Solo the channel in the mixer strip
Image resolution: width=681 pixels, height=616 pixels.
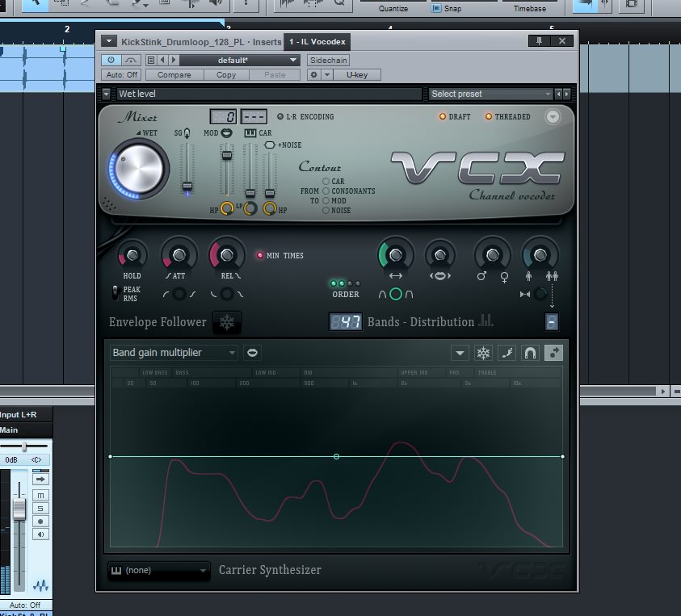point(40,508)
